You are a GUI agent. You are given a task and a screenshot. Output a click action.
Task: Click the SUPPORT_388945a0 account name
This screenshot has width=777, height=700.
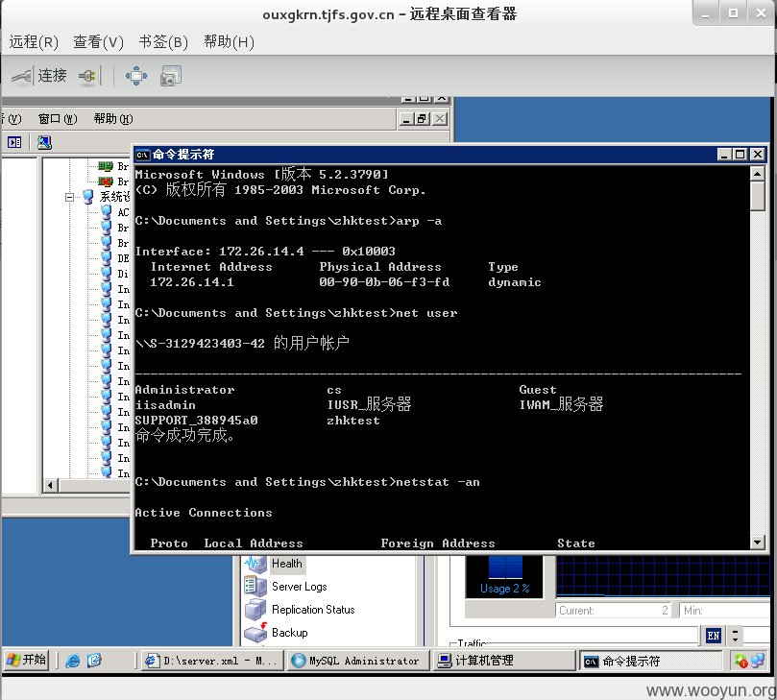pyautogui.click(x=196, y=421)
